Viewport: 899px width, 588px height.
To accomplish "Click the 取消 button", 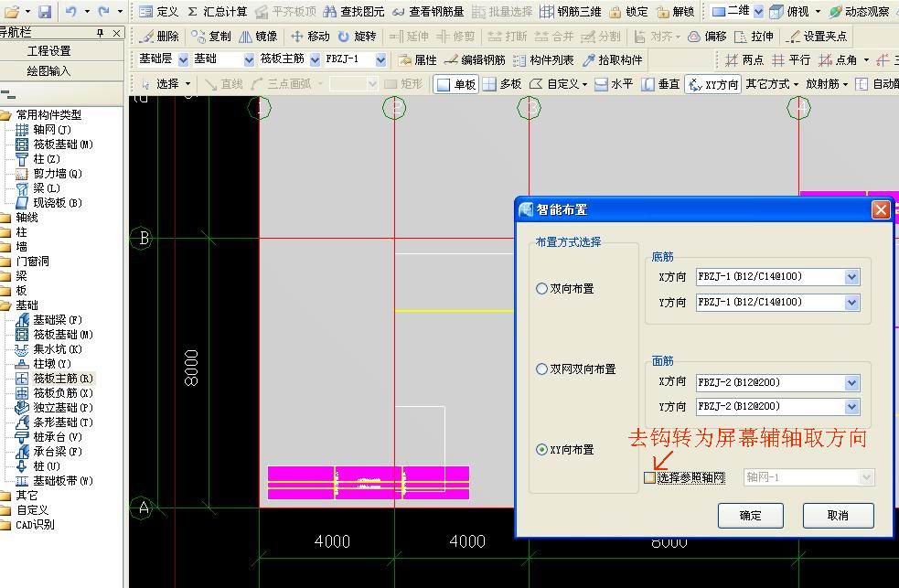I will (839, 516).
